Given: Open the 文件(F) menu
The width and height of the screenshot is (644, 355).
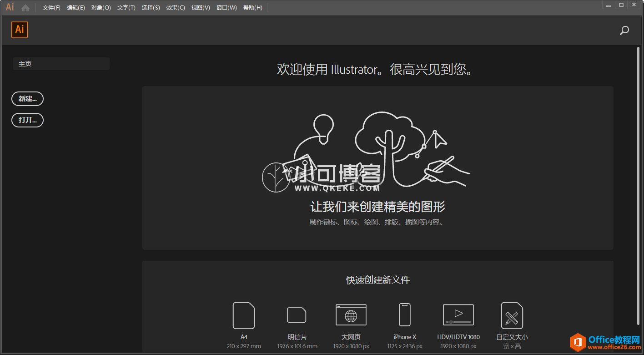Looking at the screenshot, I should (51, 8).
